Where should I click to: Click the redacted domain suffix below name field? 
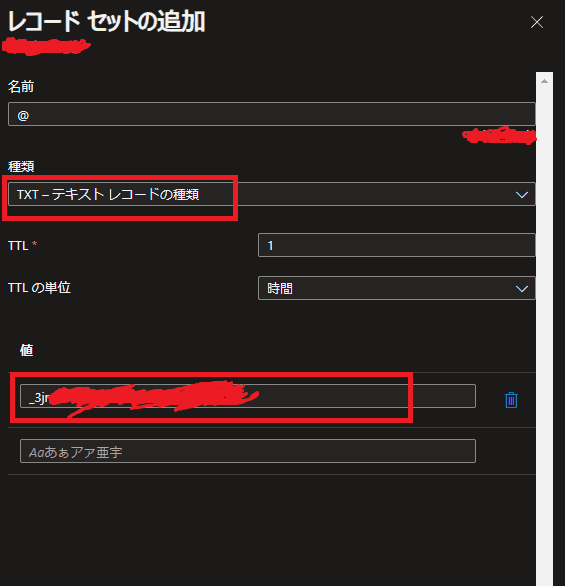pos(499,135)
